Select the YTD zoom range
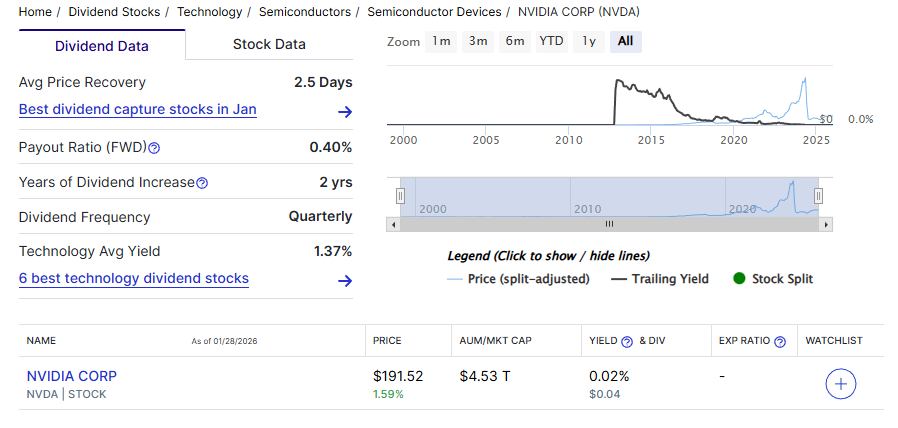The height and width of the screenshot is (428, 898). tap(551, 41)
